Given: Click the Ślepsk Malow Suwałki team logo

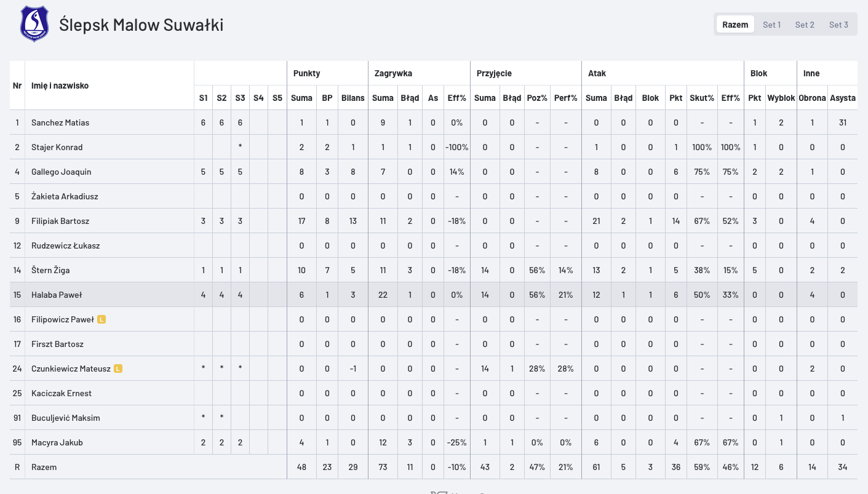Looking at the screenshot, I should click(x=34, y=24).
